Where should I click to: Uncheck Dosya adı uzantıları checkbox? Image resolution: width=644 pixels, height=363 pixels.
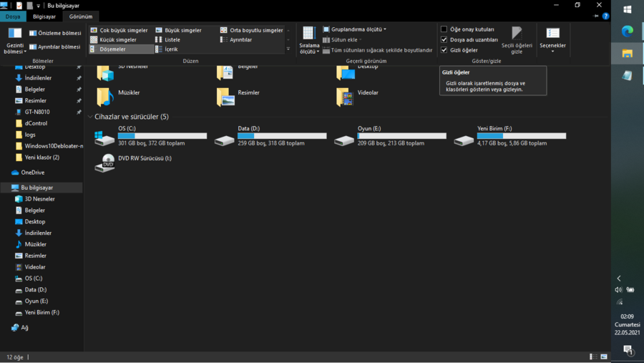click(444, 39)
